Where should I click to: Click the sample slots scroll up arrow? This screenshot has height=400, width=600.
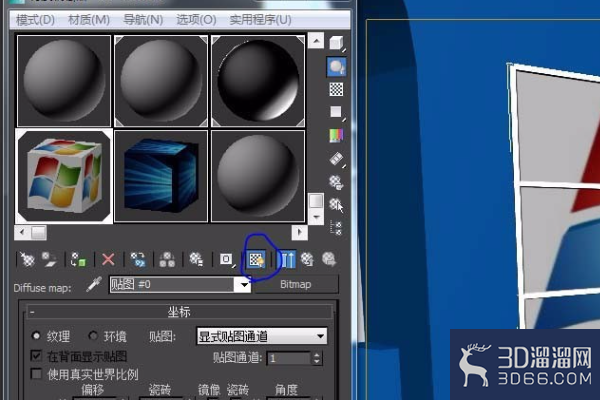[x=316, y=40]
